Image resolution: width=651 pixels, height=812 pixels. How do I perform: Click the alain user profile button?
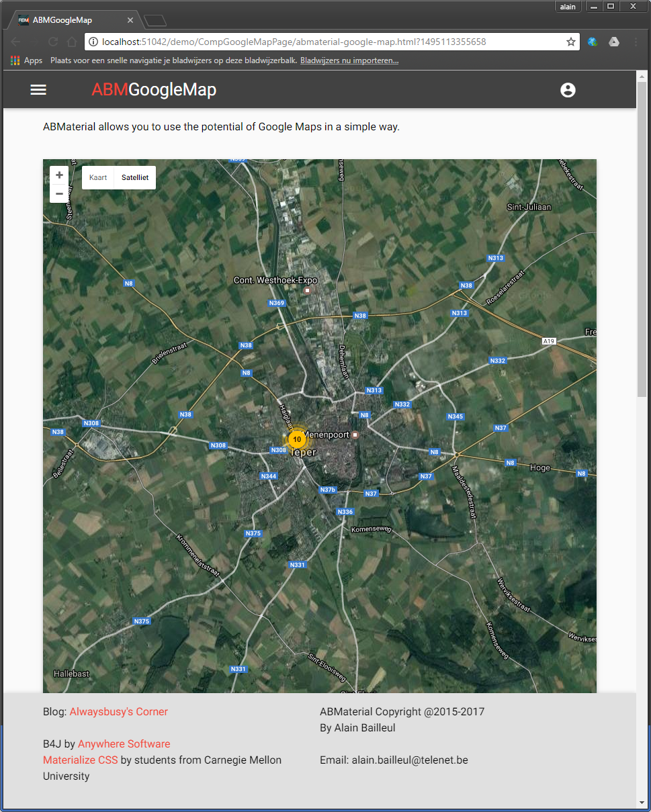[x=568, y=7]
